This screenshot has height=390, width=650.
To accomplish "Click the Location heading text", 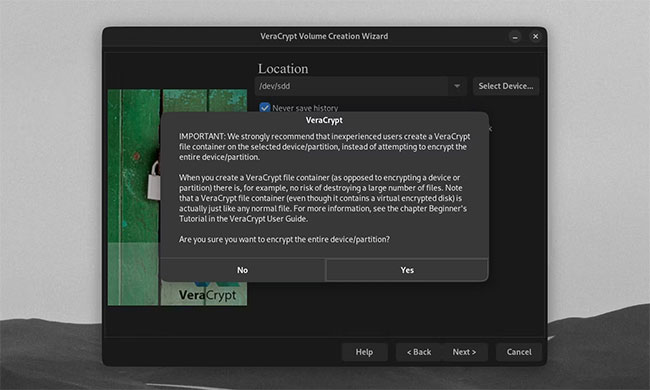I will pyautogui.click(x=283, y=68).
